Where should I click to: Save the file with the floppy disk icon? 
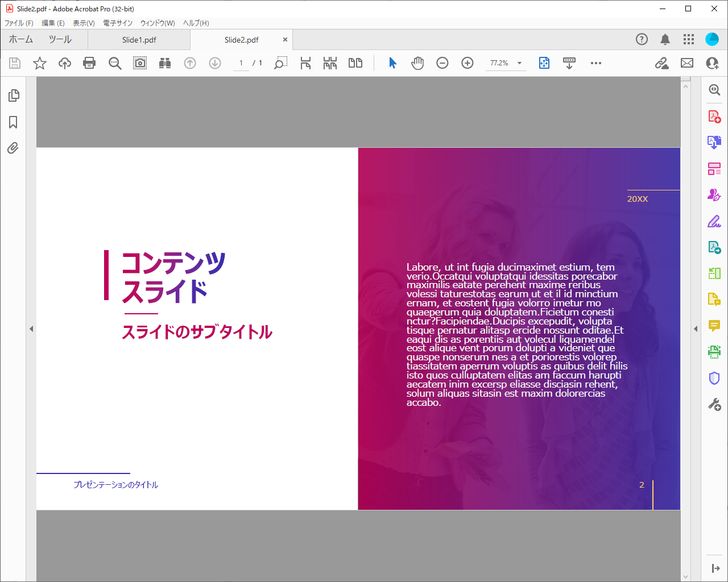(x=15, y=63)
